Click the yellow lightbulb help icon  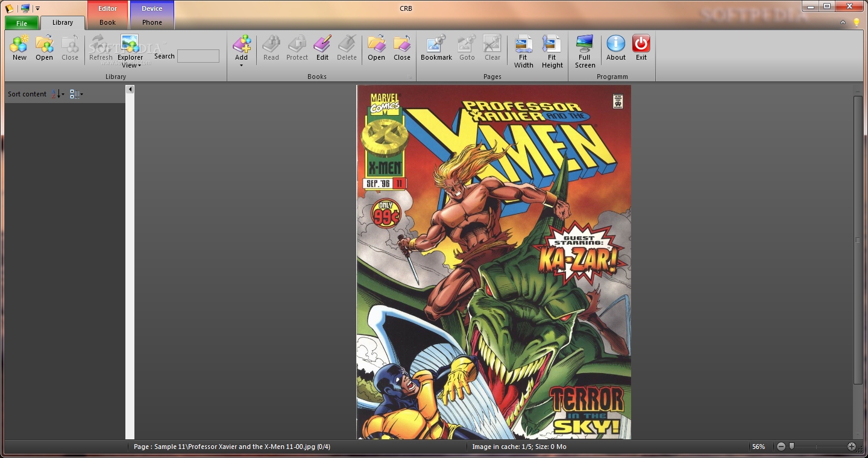coord(856,22)
